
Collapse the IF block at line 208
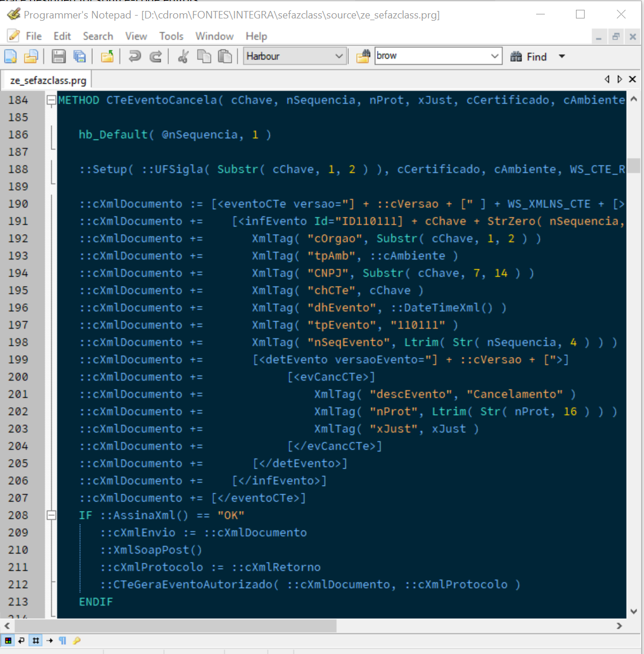tap(51, 515)
